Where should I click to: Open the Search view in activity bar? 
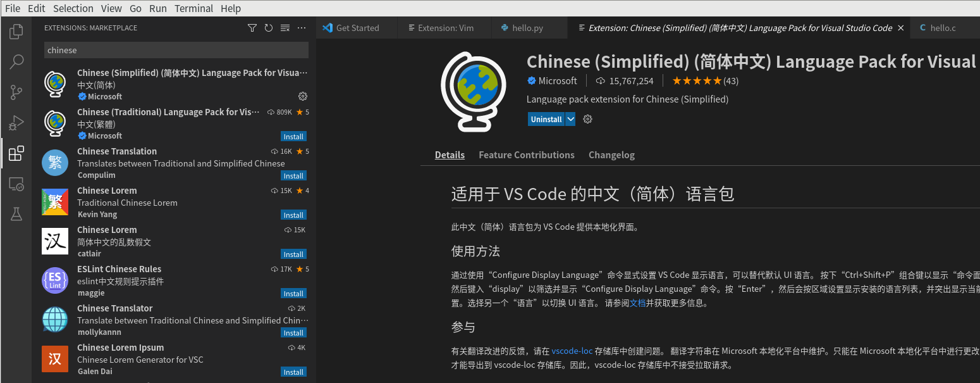[x=16, y=61]
